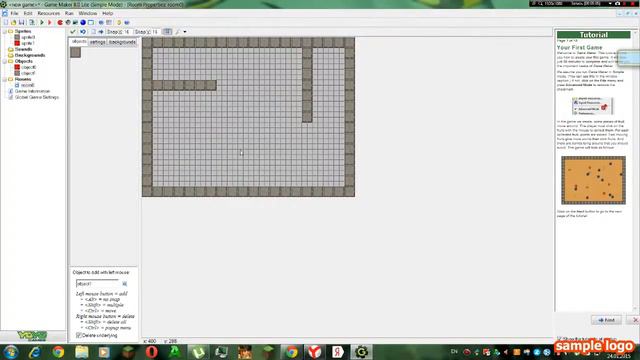
Task: Launch Internet Explorer from taskbar
Action: 35,352
